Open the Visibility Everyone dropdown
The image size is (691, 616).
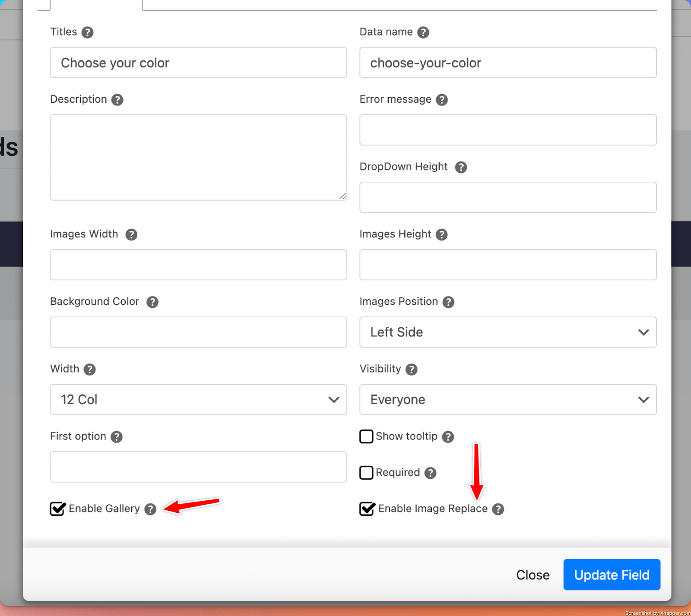click(507, 399)
